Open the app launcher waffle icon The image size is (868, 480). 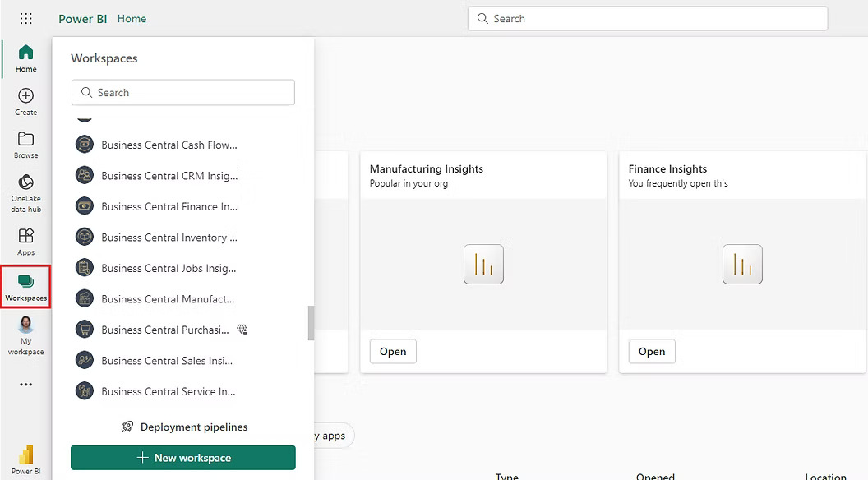tap(25, 18)
